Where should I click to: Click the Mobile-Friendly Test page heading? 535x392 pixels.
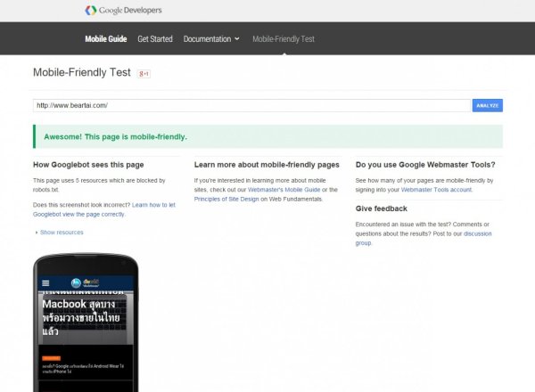(x=81, y=72)
